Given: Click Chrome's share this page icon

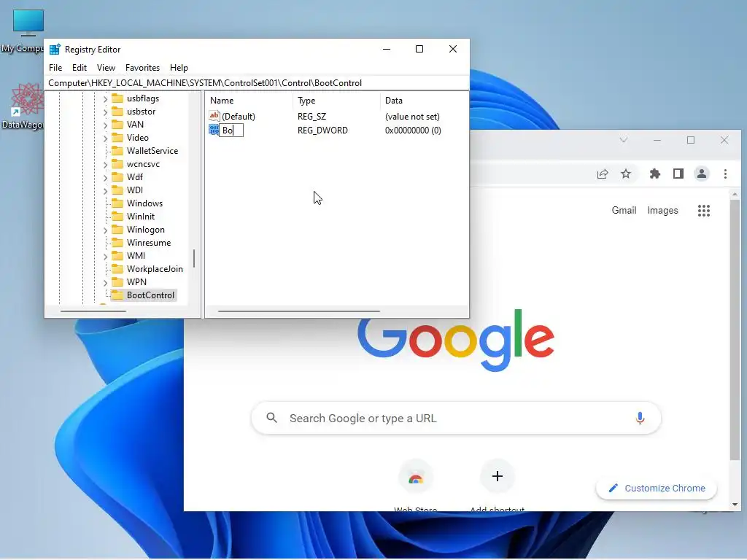Looking at the screenshot, I should click(602, 174).
